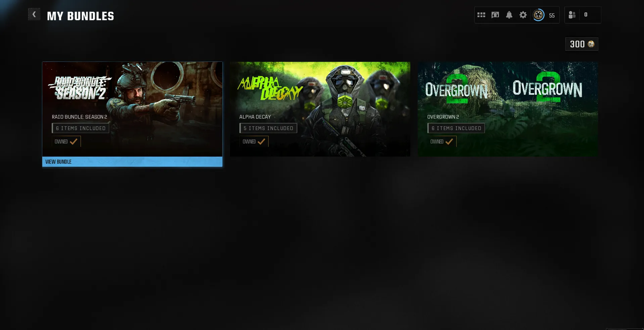This screenshot has height=330, width=644.
Task: Select the Overgrown 2 bundle card
Action: tap(508, 109)
